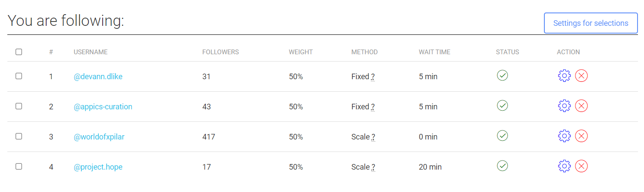The height and width of the screenshot is (192, 644).
Task: Open the @project.hope username link
Action: [x=98, y=167]
